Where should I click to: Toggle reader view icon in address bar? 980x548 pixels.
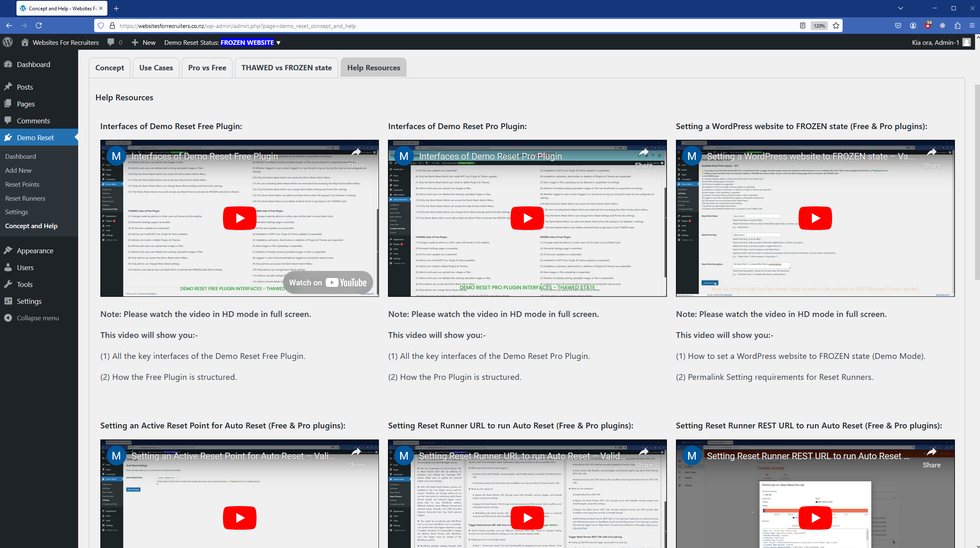point(802,25)
